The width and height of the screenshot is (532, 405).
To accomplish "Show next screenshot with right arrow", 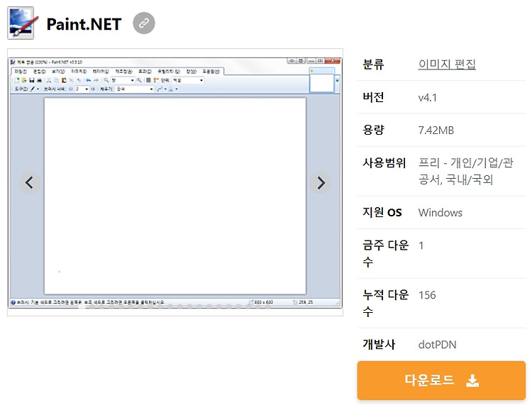I will click(x=321, y=183).
